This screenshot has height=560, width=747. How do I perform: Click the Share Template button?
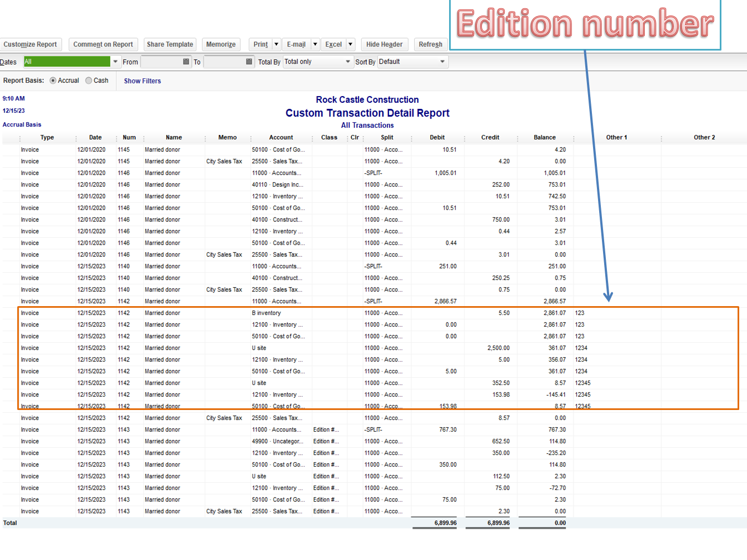[x=170, y=44]
